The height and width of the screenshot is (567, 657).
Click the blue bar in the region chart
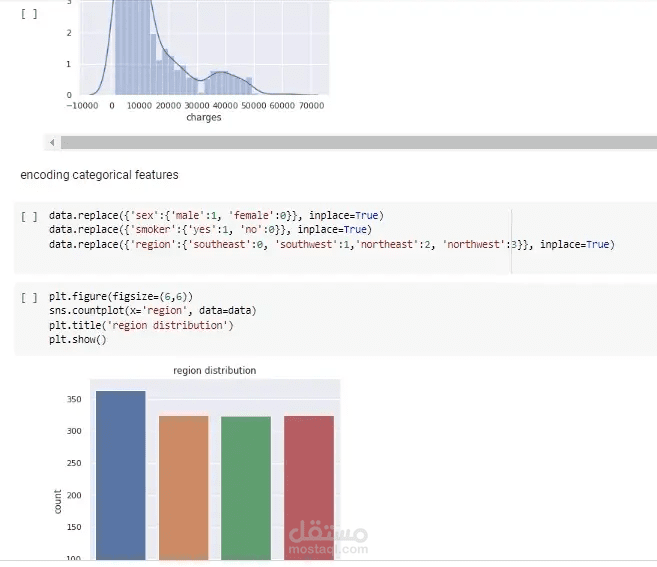click(x=121, y=472)
